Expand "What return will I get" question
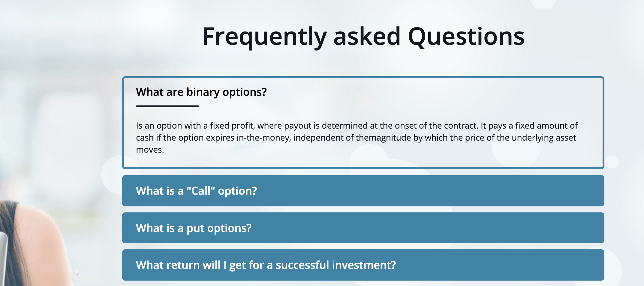The height and width of the screenshot is (286, 644). [x=363, y=265]
